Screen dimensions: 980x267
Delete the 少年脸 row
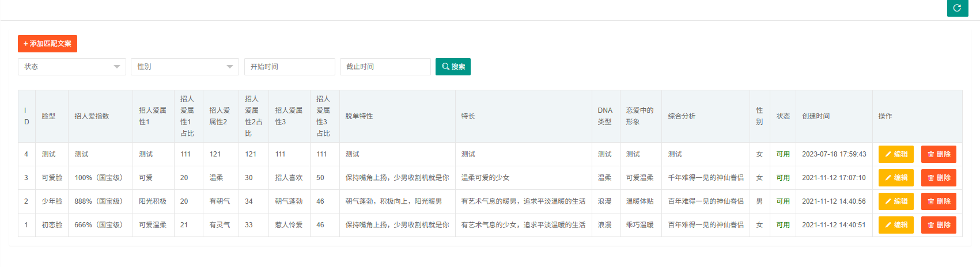(x=939, y=201)
